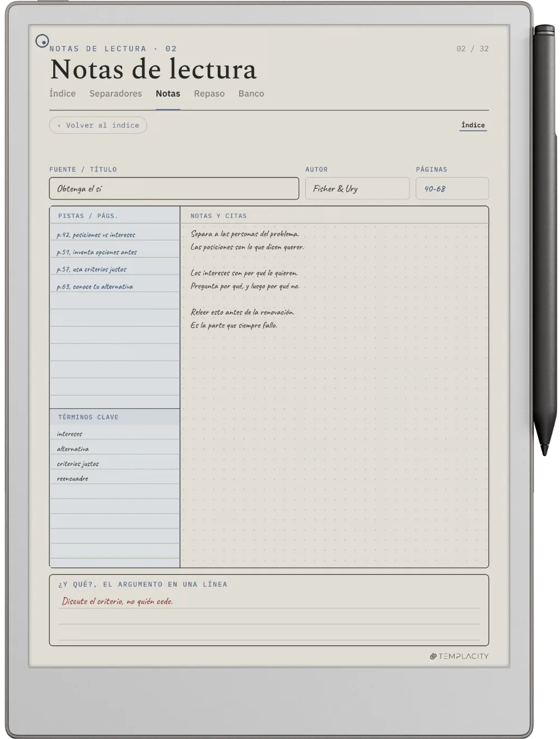This screenshot has width=560, height=739.
Task: Select the note 'Separa a las personas del problema.'
Action: coord(245,234)
